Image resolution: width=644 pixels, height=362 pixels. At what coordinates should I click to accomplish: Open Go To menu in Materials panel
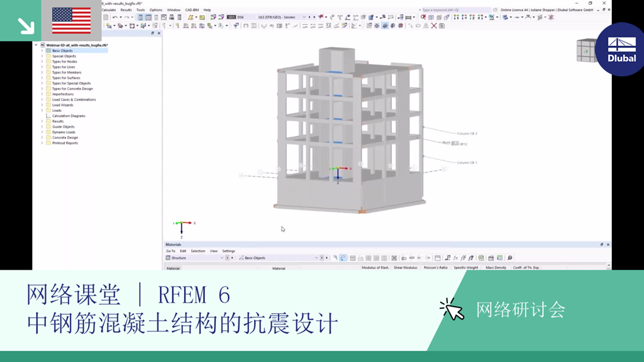[170, 251]
